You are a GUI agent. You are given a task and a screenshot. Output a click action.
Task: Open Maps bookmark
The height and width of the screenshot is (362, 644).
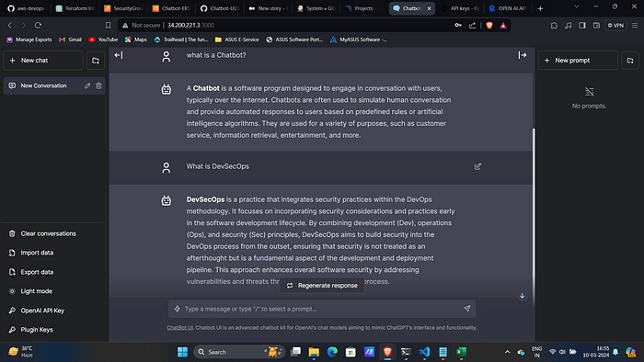tap(136, 40)
